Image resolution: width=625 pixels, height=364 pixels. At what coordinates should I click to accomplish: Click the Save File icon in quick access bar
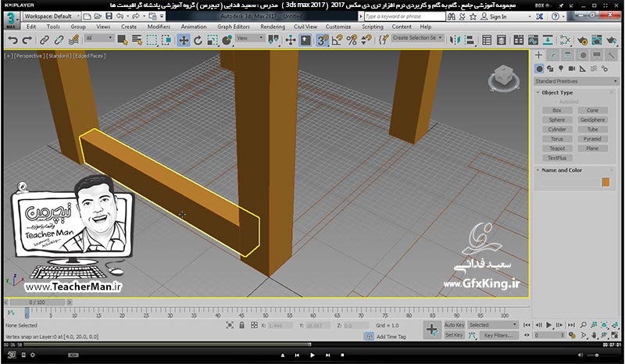pos(109,16)
